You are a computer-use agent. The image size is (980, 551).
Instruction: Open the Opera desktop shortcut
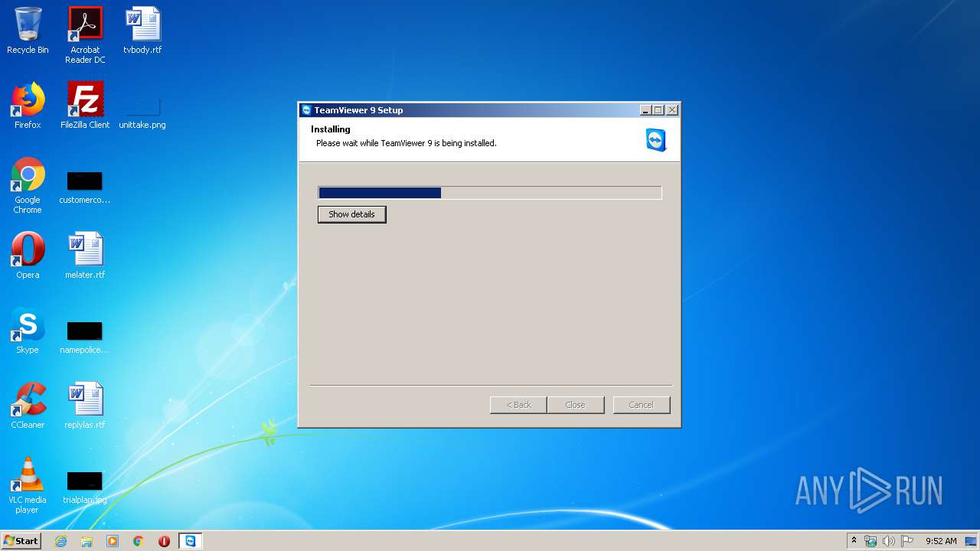28,256
